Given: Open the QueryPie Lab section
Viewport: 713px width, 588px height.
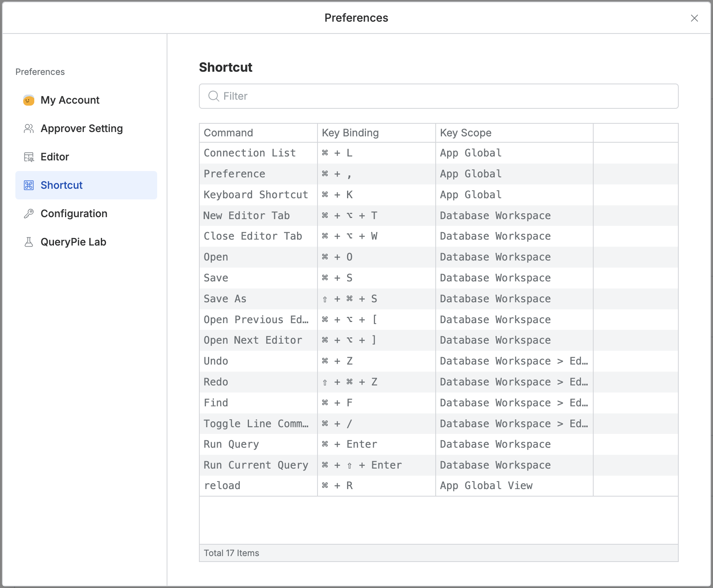Looking at the screenshot, I should click(73, 242).
